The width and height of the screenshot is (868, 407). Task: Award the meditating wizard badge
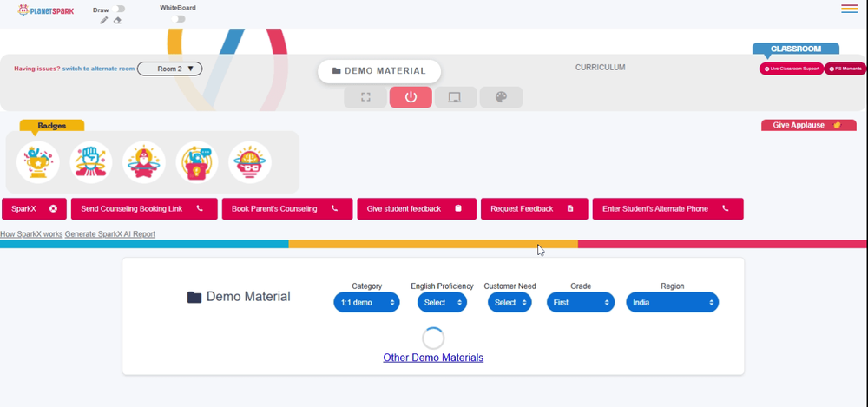click(144, 161)
